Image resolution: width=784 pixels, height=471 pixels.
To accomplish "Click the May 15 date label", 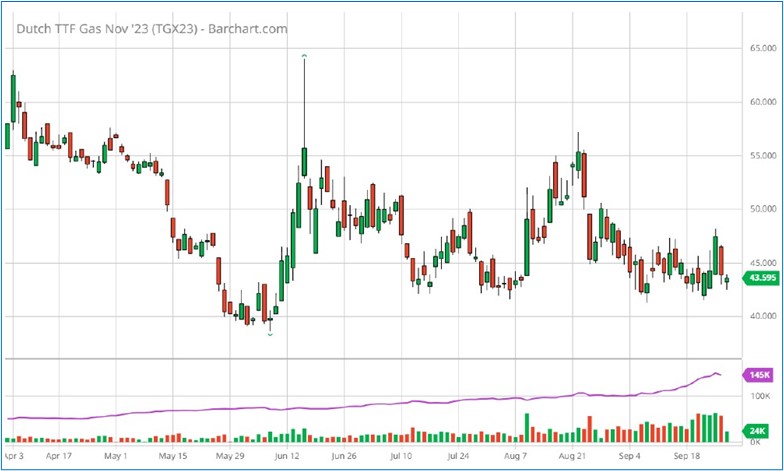I will [x=172, y=456].
